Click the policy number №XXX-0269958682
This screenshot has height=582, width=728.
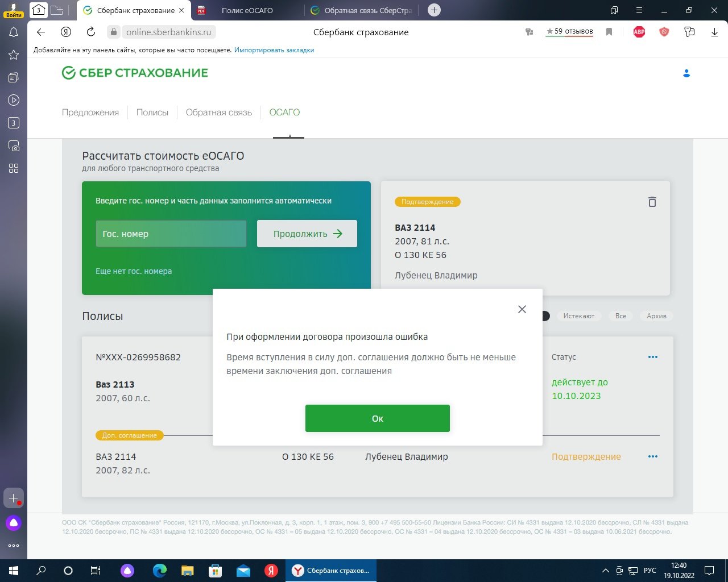coord(138,357)
